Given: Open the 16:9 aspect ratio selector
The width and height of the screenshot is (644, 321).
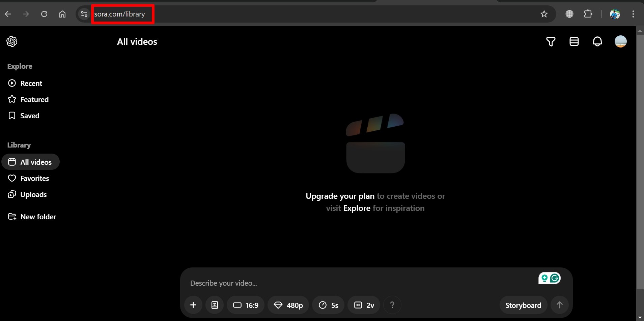Looking at the screenshot, I should (x=246, y=305).
